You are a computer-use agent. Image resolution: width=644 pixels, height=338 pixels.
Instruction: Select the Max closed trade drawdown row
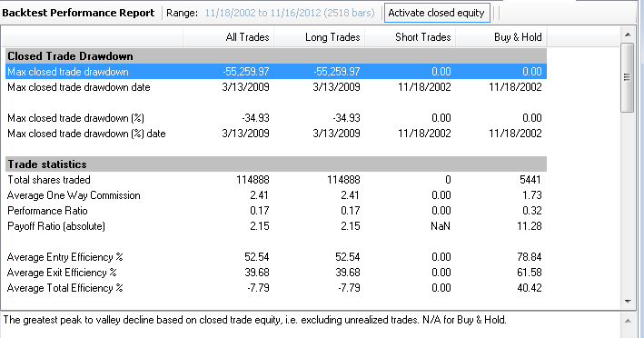[x=276, y=72]
